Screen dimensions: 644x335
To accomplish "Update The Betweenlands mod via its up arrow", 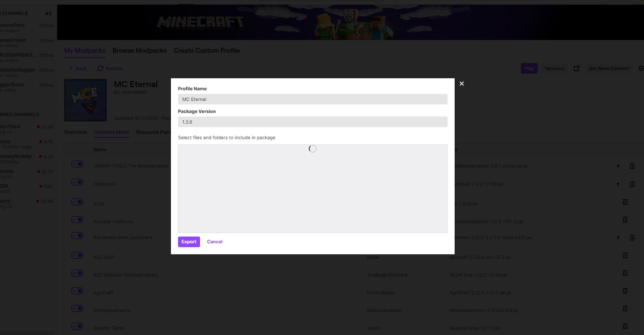I will (618, 166).
